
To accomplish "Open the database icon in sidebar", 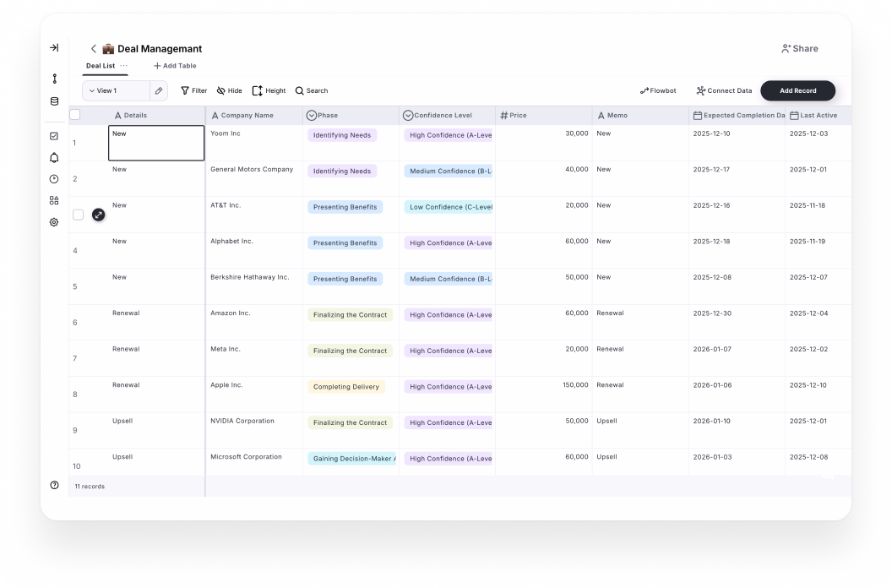I will pyautogui.click(x=54, y=101).
